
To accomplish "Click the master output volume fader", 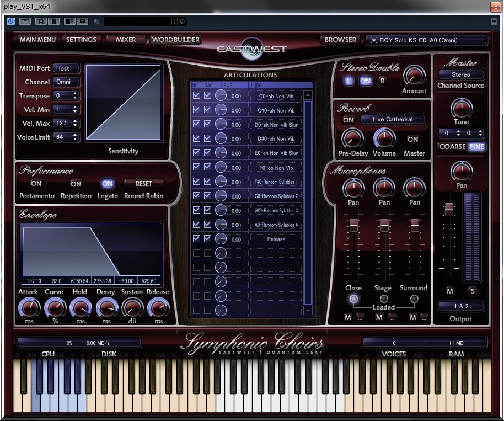I will coord(449,209).
